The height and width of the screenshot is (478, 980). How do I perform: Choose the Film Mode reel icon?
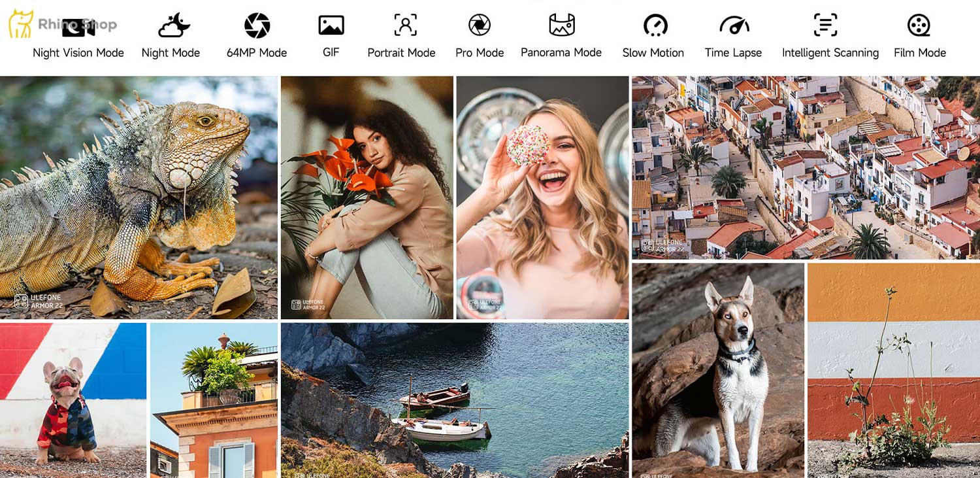pos(919,26)
